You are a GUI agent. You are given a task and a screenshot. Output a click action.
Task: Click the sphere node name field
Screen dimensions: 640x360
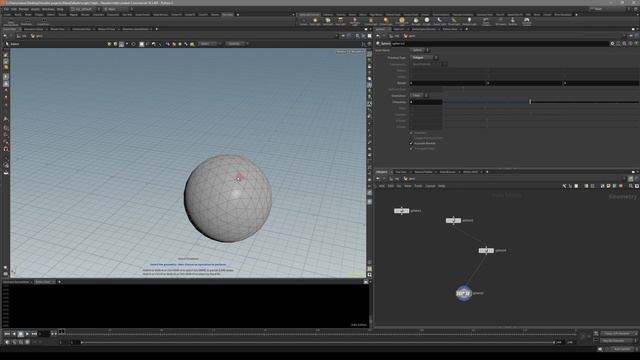click(500, 43)
